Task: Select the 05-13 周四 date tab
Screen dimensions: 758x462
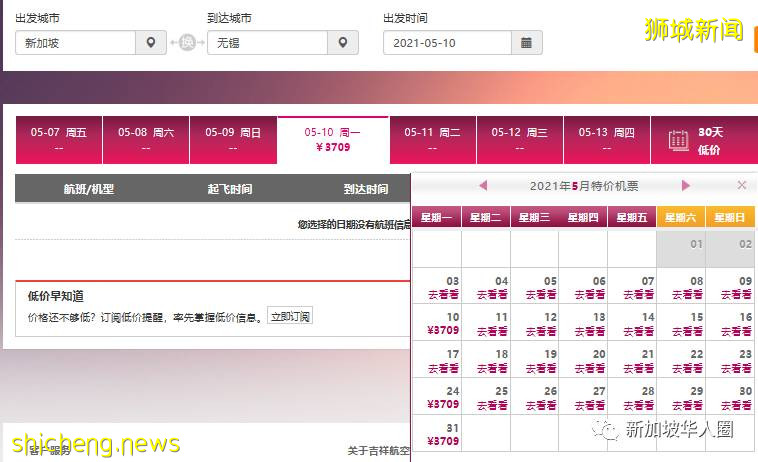Action: click(x=606, y=139)
